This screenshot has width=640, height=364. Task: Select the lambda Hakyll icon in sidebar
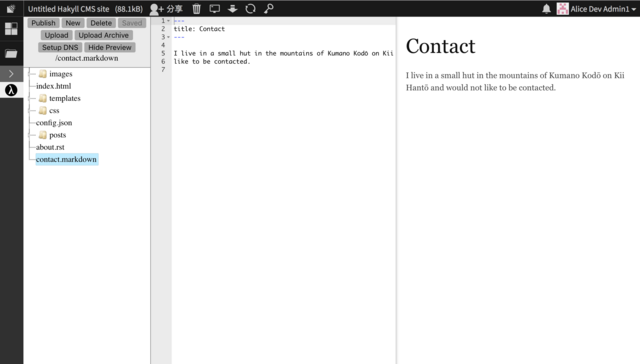(x=11, y=90)
